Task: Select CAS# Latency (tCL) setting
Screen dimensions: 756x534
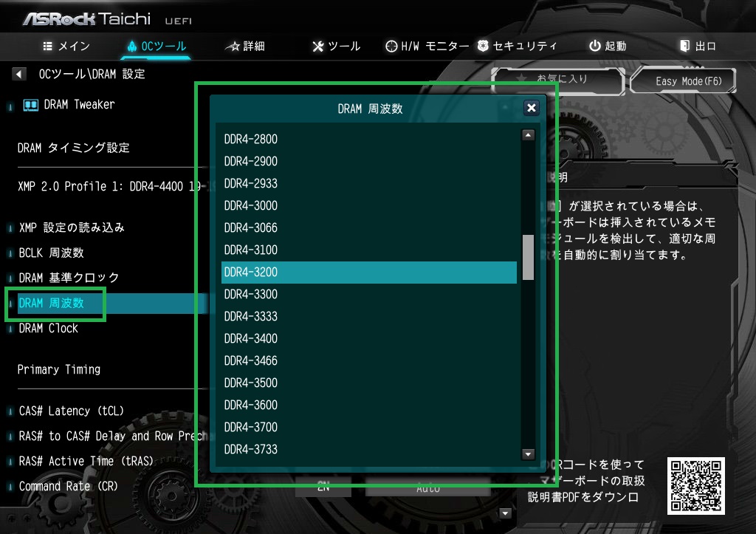Action: click(x=72, y=411)
